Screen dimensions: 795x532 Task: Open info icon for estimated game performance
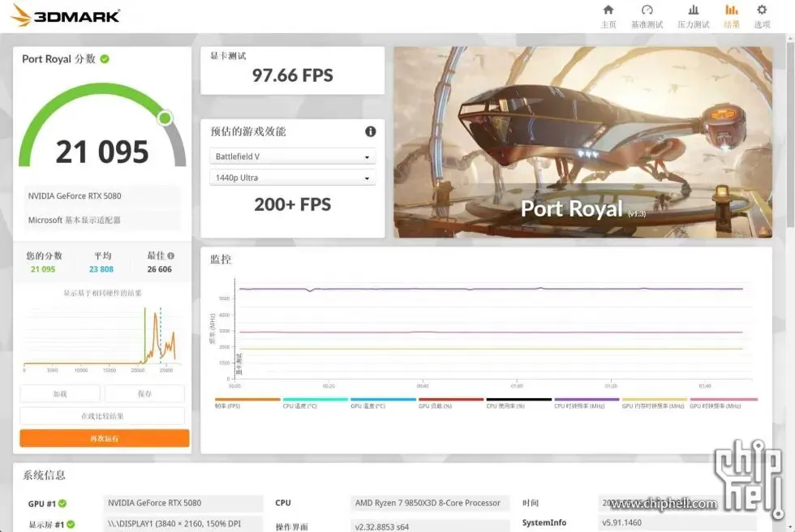371,131
